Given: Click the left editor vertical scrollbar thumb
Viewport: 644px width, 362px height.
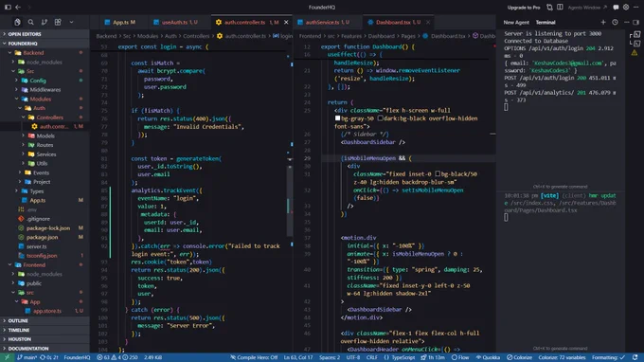Looking at the screenshot, I should (290, 201).
